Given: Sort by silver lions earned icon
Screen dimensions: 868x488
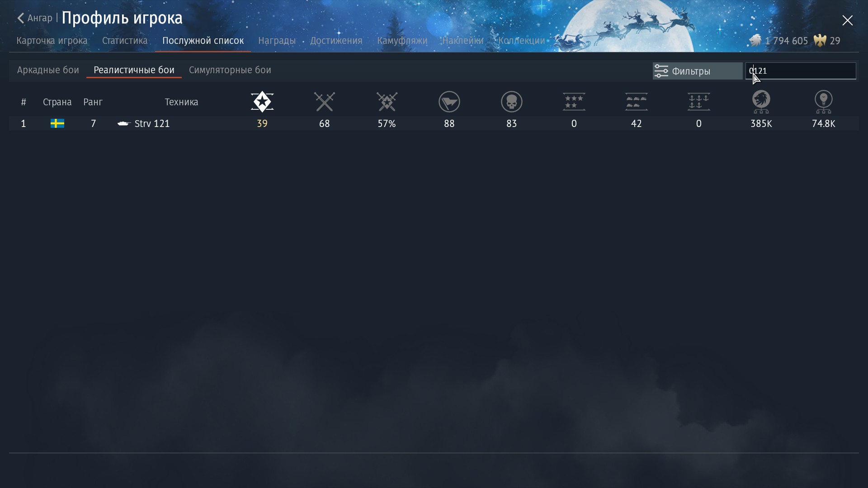Looking at the screenshot, I should pos(761,102).
